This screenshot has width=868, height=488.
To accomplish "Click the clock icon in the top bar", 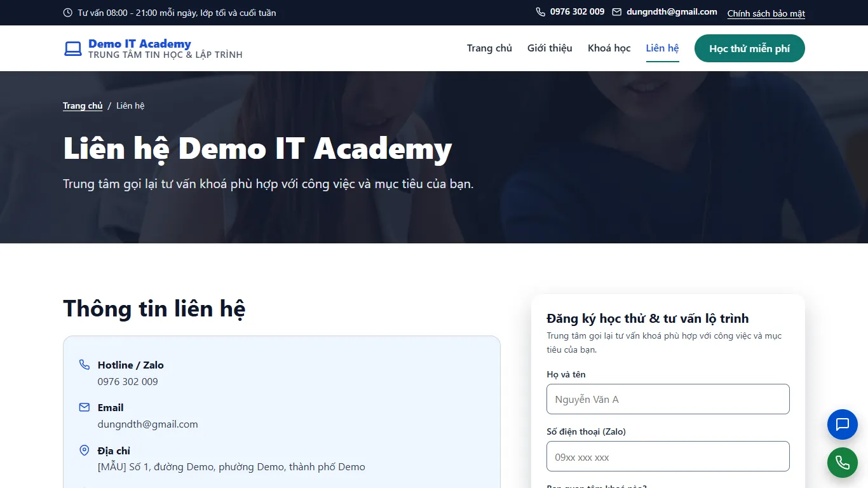I will click(68, 13).
